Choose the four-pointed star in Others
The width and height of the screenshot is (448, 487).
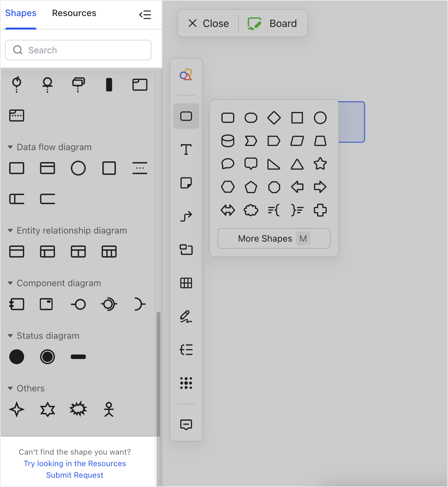pyautogui.click(x=17, y=409)
